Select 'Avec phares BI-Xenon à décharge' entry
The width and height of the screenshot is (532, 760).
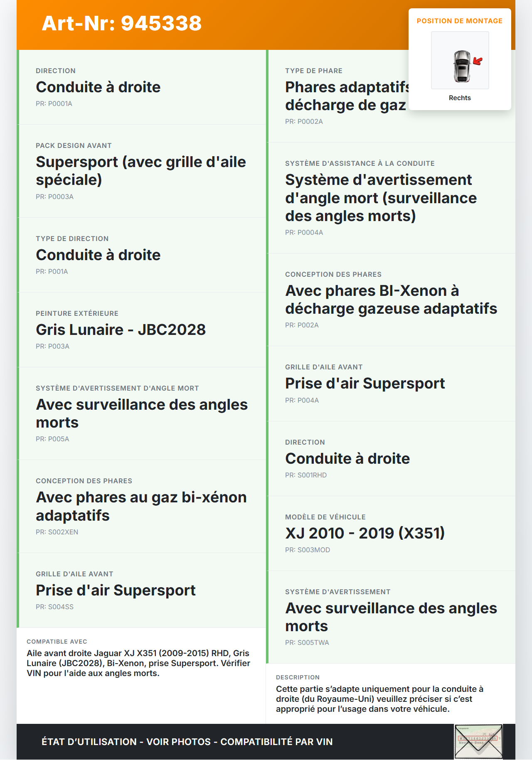391,300
